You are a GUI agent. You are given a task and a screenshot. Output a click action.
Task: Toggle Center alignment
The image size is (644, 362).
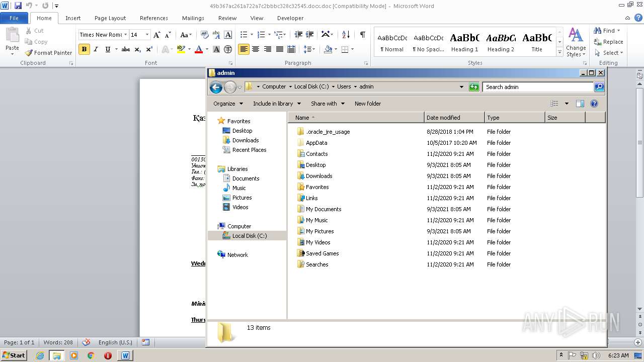pyautogui.click(x=256, y=49)
